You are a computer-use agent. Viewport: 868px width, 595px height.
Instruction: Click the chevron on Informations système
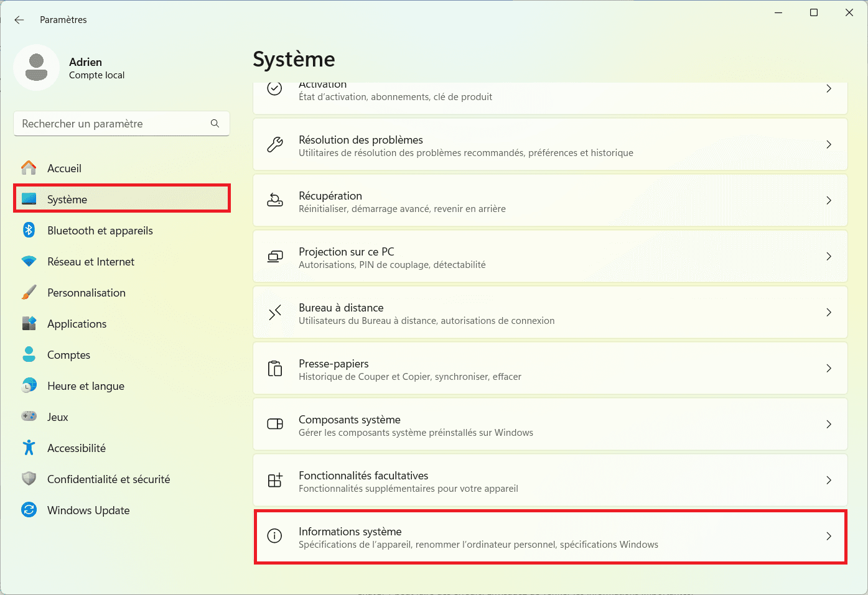pyautogui.click(x=829, y=536)
